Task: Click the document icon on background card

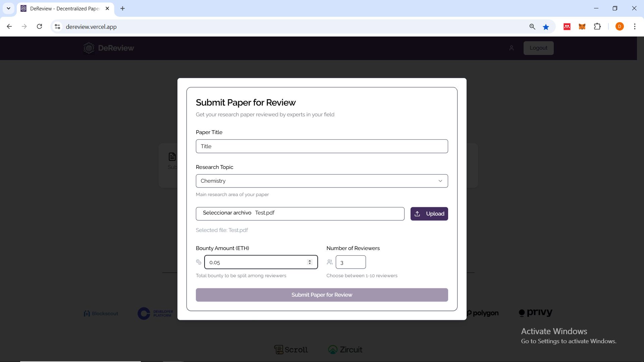Action: [172, 157]
